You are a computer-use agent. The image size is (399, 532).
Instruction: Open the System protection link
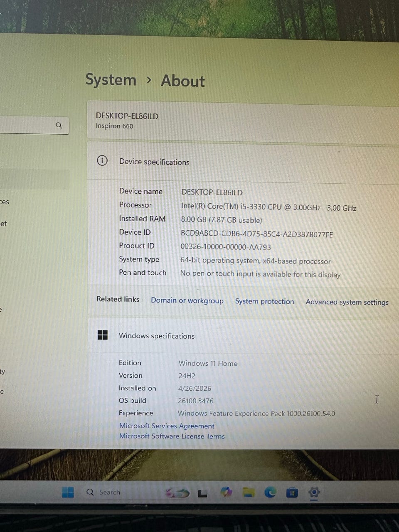264,301
